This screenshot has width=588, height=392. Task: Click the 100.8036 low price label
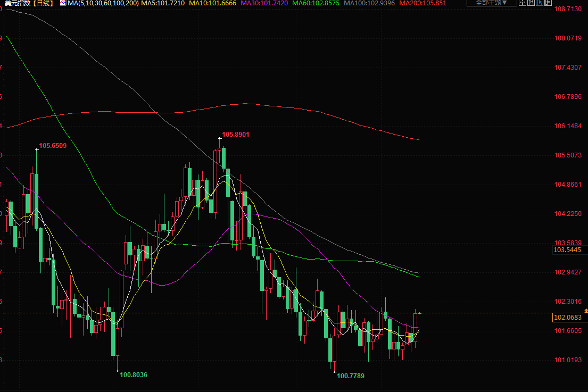(x=133, y=375)
